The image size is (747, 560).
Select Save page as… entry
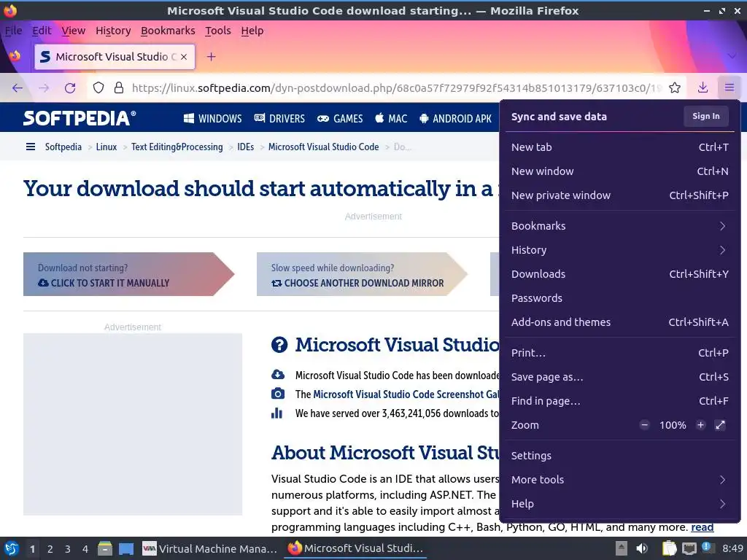(x=620, y=377)
